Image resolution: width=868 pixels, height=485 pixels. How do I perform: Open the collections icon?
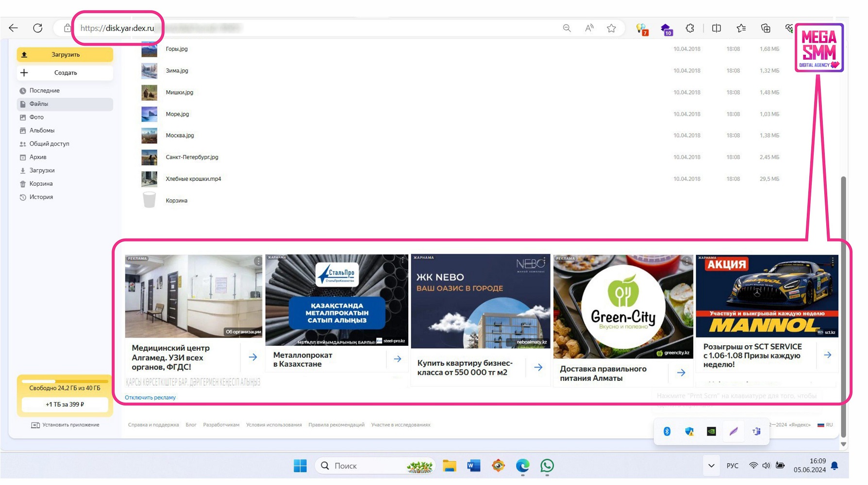[x=766, y=28]
